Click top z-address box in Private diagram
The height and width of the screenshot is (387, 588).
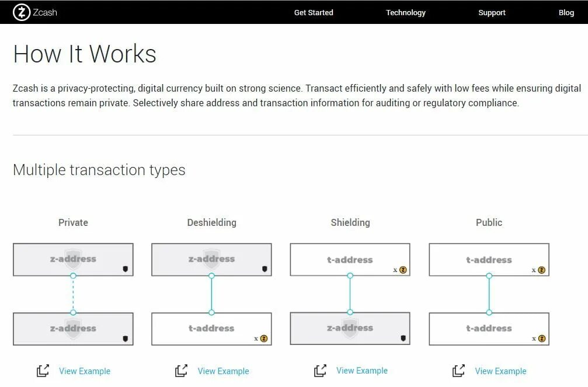pos(73,260)
